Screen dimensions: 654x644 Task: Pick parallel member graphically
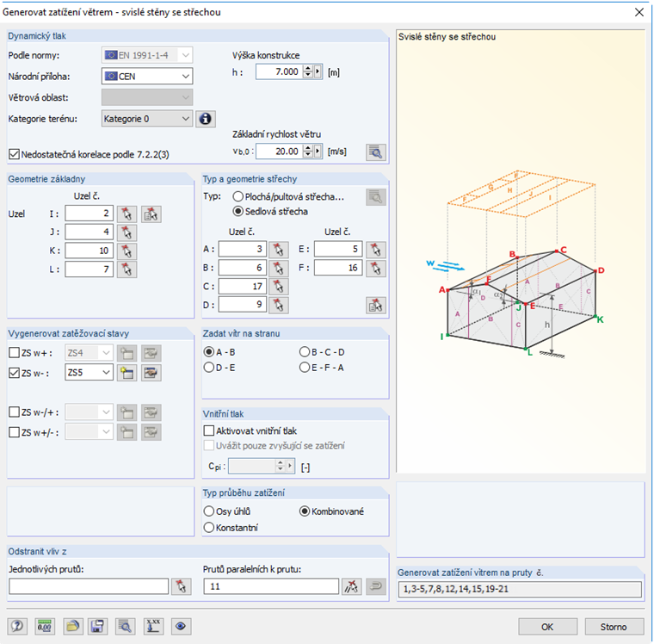(x=351, y=586)
